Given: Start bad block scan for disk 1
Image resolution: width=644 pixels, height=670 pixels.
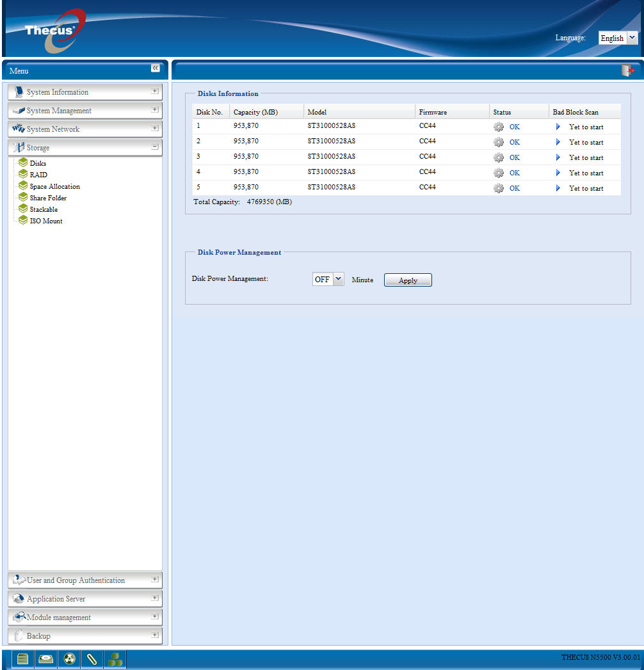Looking at the screenshot, I should click(558, 127).
